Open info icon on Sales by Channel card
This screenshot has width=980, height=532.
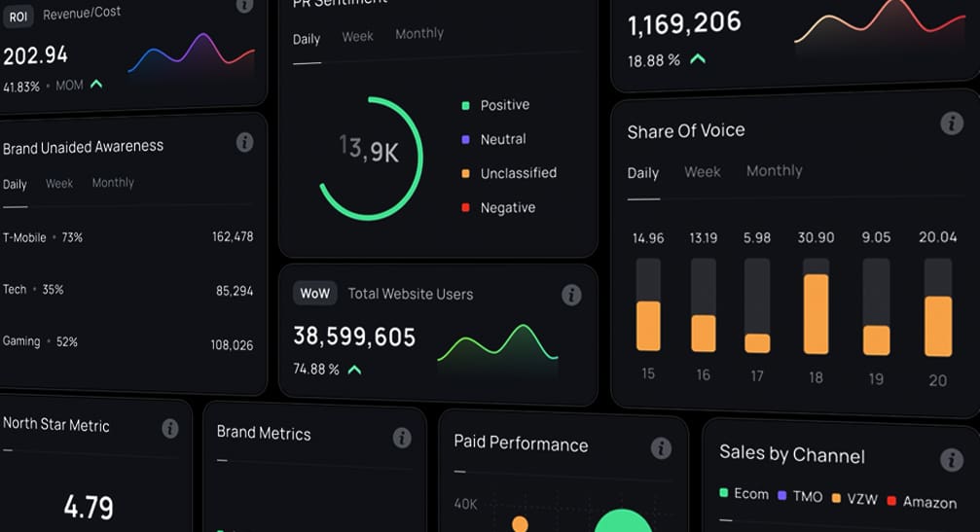(x=951, y=460)
